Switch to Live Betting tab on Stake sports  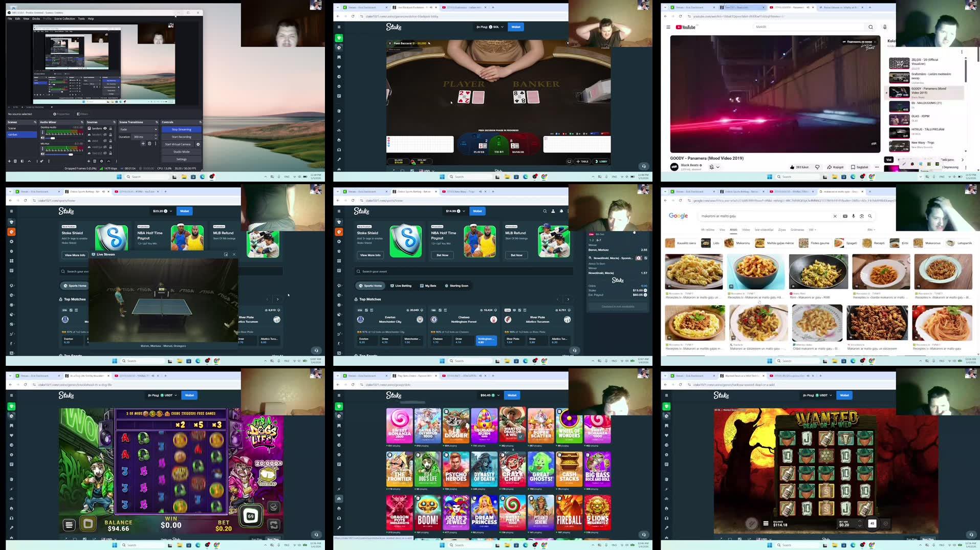pos(401,285)
